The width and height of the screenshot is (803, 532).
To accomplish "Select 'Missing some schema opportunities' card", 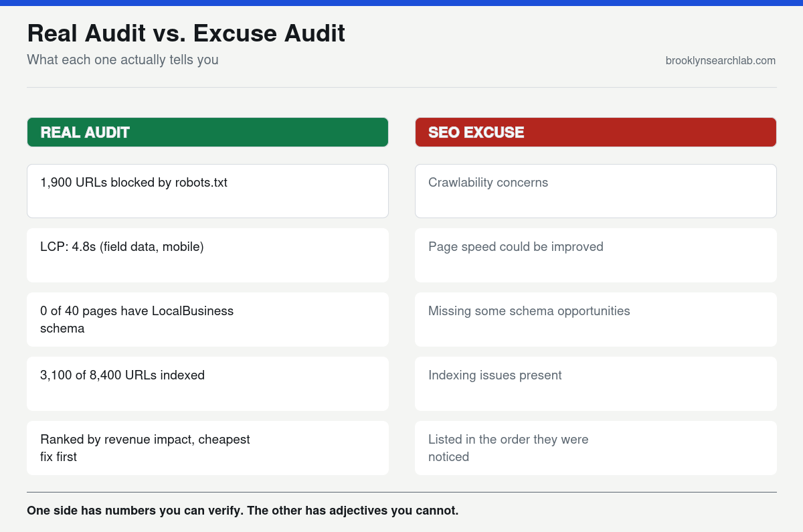I will point(596,319).
